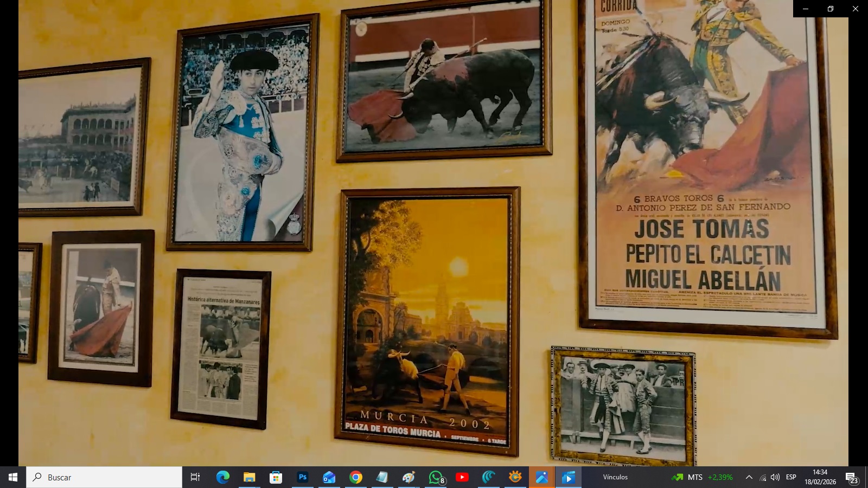
Task: Open the Wi-Fi network flyout
Action: coord(763,477)
